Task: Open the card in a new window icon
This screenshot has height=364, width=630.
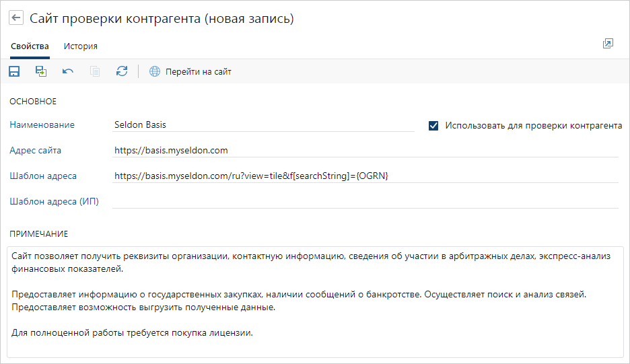Action: tap(608, 44)
